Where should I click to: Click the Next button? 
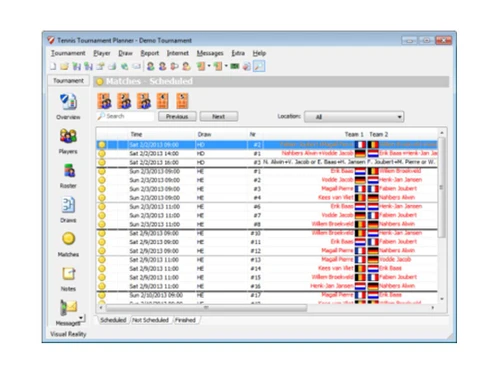click(x=219, y=116)
